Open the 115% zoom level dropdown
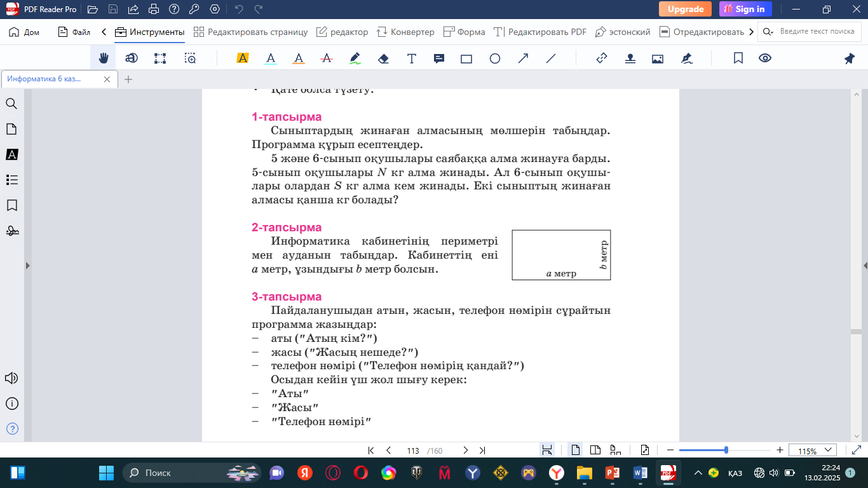868x488 pixels. 813,451
